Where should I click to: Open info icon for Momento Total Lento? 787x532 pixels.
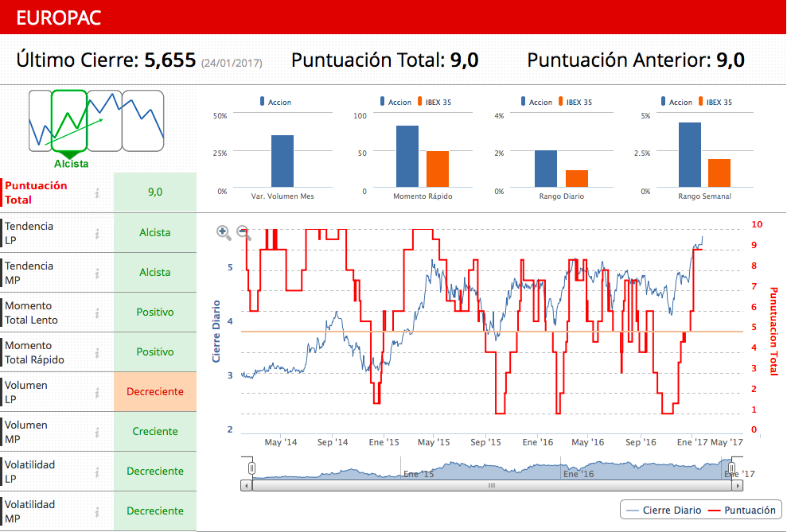(x=97, y=313)
